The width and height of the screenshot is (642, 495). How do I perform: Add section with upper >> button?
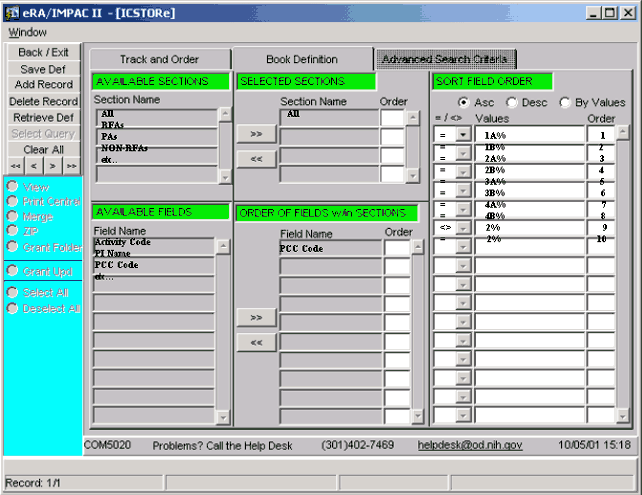tap(257, 134)
